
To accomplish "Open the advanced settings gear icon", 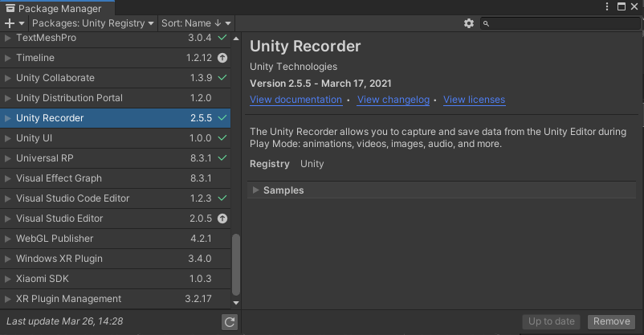I will point(469,23).
